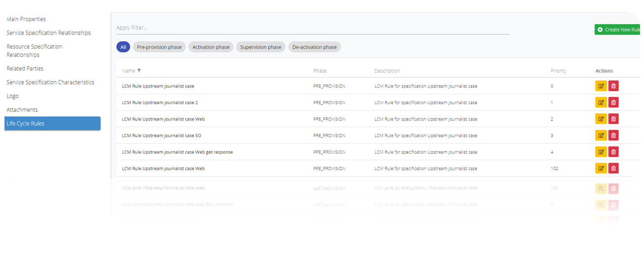Edit the rule with priority 0
This screenshot has height=256, width=644.
pos(600,86)
